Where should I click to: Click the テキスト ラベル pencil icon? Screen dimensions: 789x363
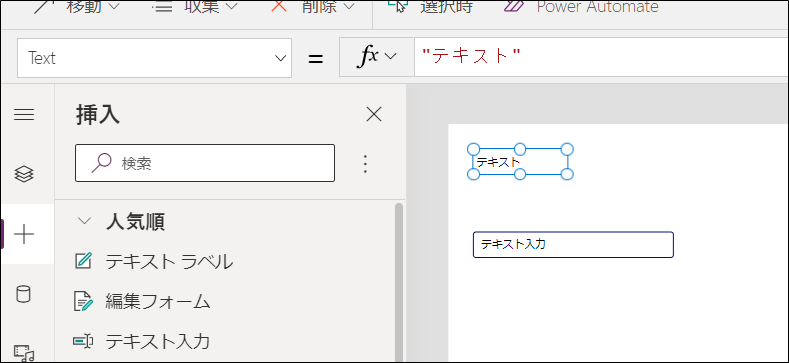pyautogui.click(x=83, y=261)
